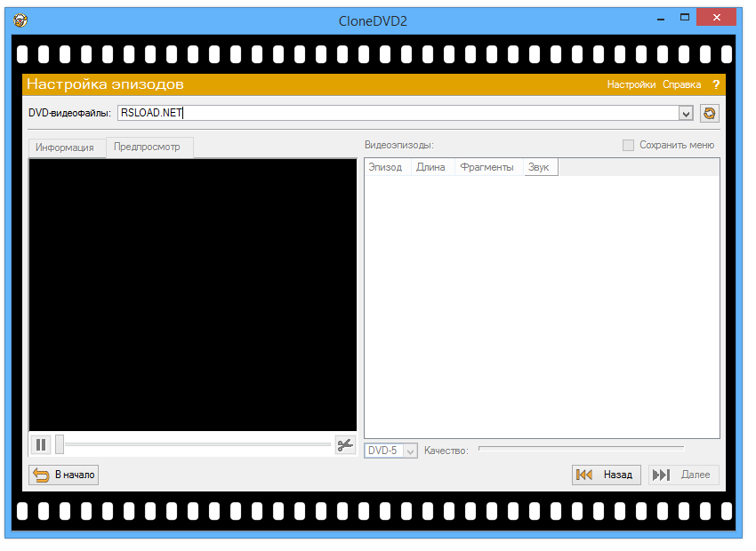Open Справка in the header
756x551 pixels.
tap(681, 84)
